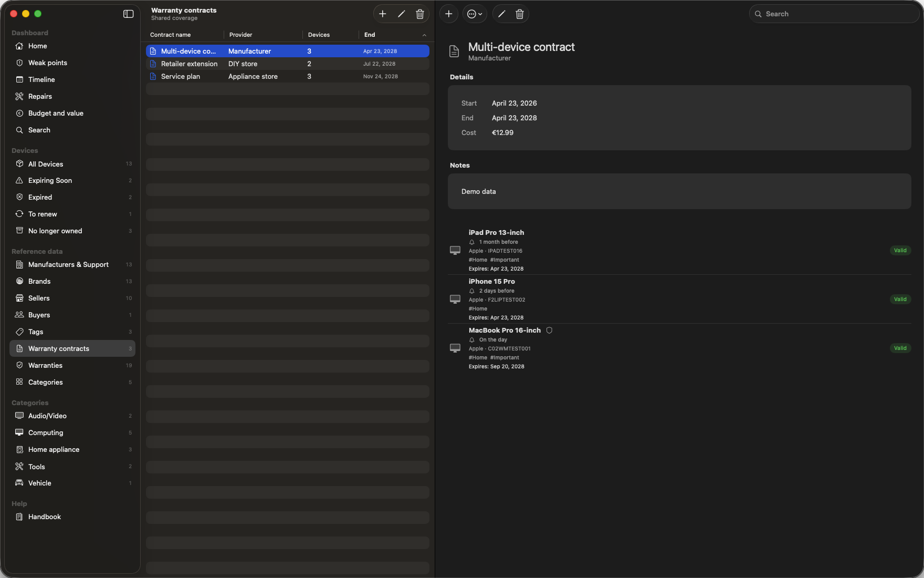Open the Repairs section

[x=72, y=97]
